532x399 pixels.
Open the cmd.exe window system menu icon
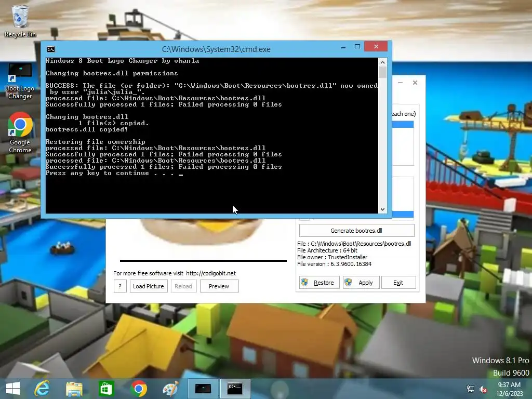tap(51, 49)
